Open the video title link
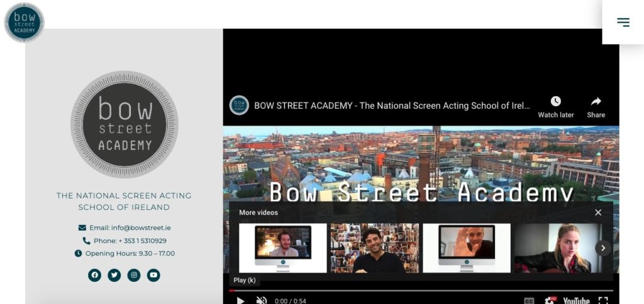 (x=392, y=106)
